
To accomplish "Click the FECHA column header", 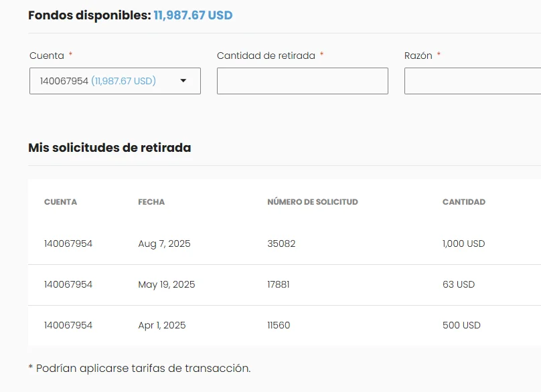I will [151, 202].
